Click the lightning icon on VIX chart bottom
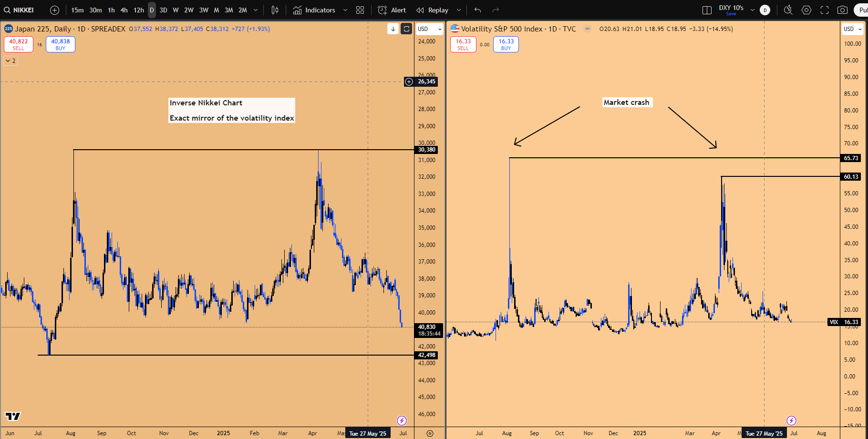Screen dimensions: 868x439 791,420
